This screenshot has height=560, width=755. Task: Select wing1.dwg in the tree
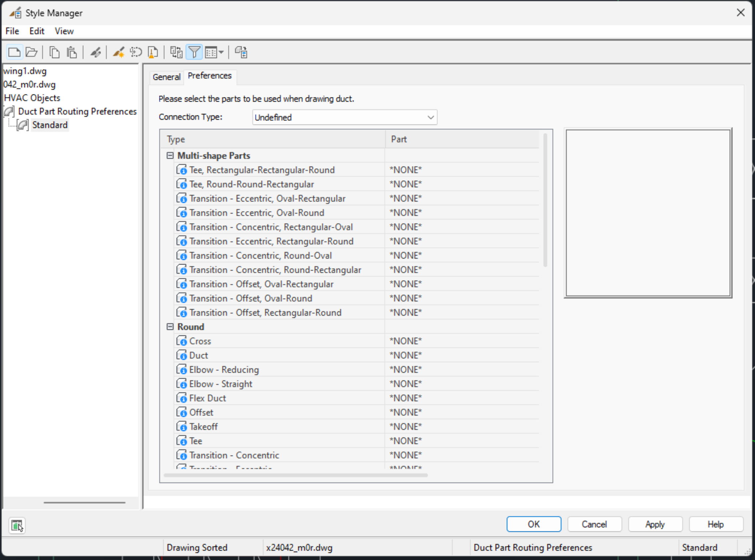pyautogui.click(x=25, y=71)
